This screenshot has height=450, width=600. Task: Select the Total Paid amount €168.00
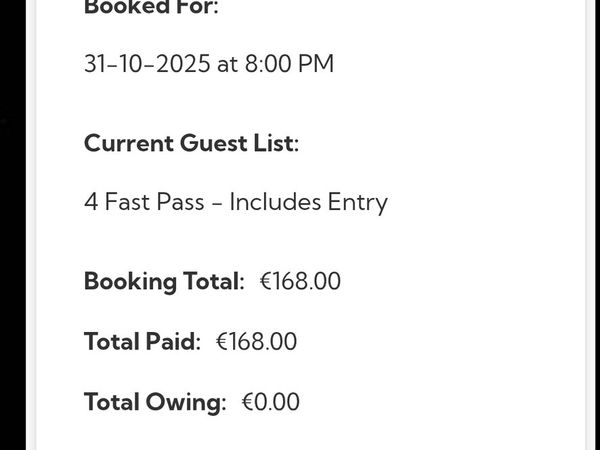(x=256, y=341)
